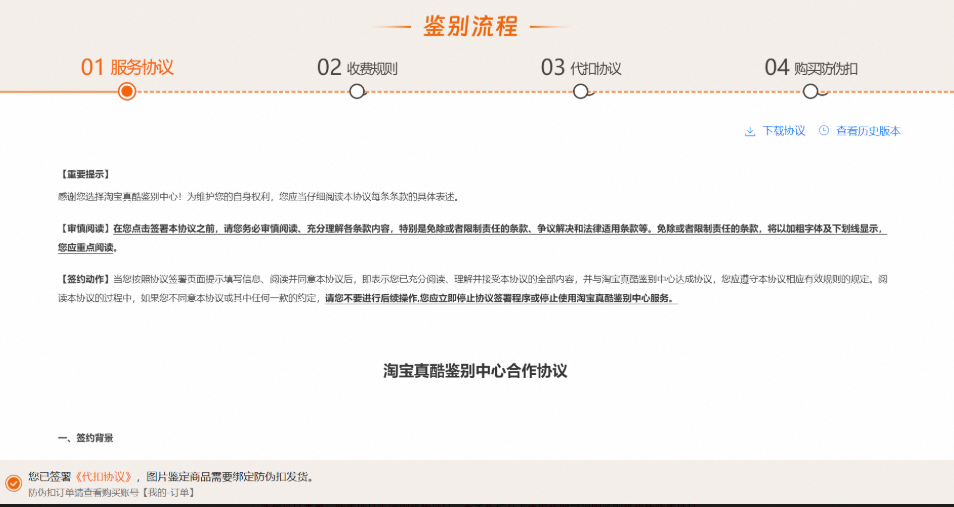Click the step 02 progress circle
Screen dimensions: 954x507
point(357,91)
